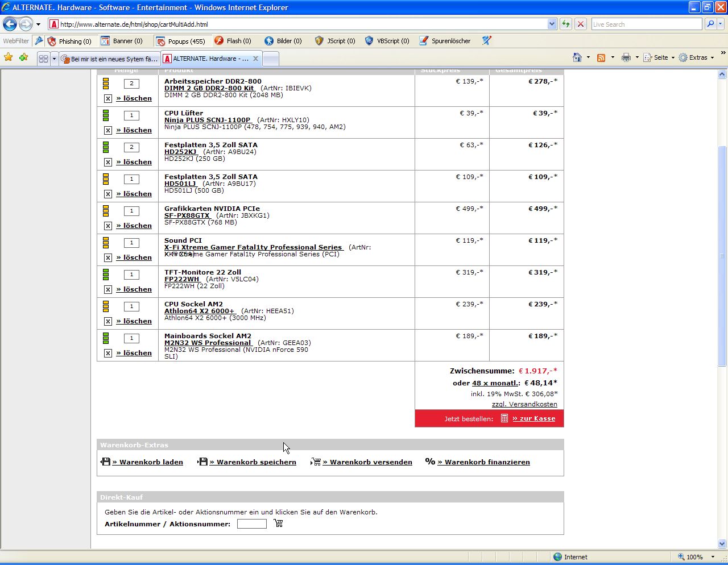Open a new blank tab
This screenshot has width=728, height=565.
coord(271,59)
